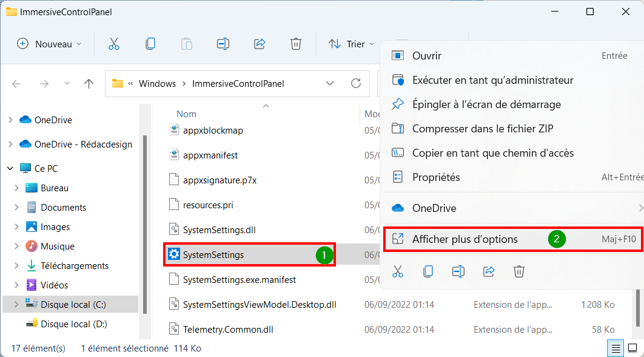Expand OneDrive - Rédacdesign node
The height and width of the screenshot is (357, 644).
(11, 144)
